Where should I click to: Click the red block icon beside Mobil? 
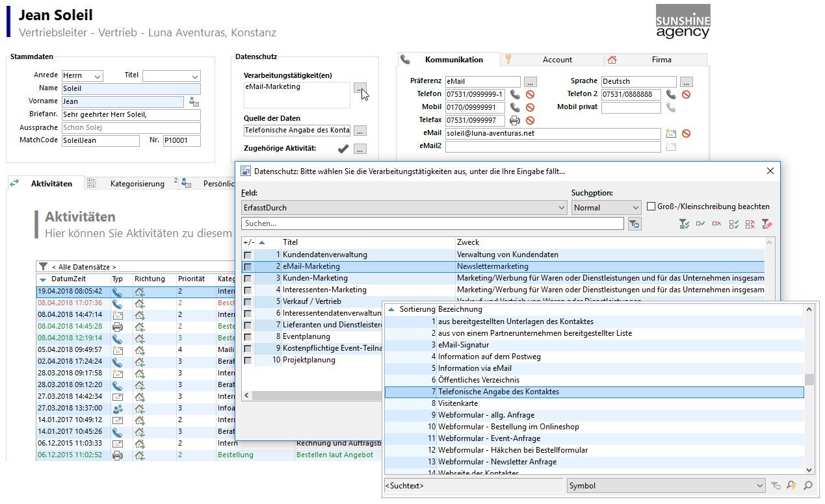(x=530, y=108)
